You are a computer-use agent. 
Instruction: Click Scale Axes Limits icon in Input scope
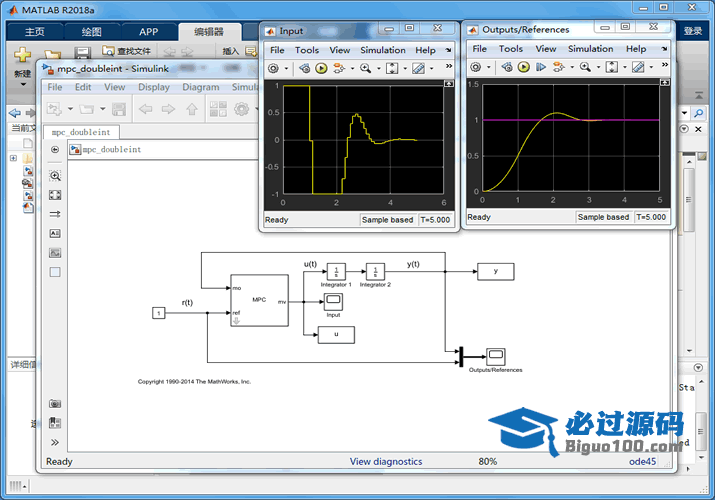(x=392, y=68)
